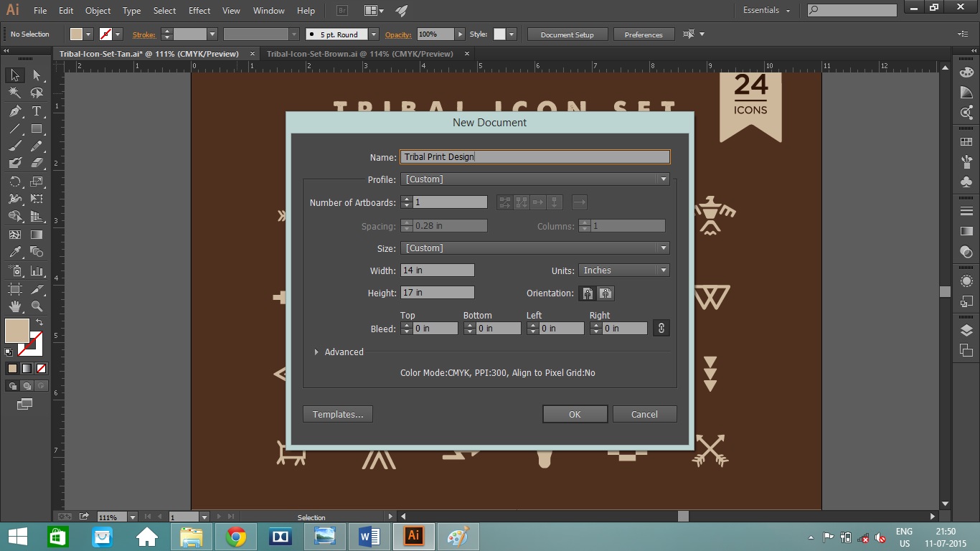The width and height of the screenshot is (980, 551).
Task: Select the Line Segment tool
Action: tap(14, 129)
